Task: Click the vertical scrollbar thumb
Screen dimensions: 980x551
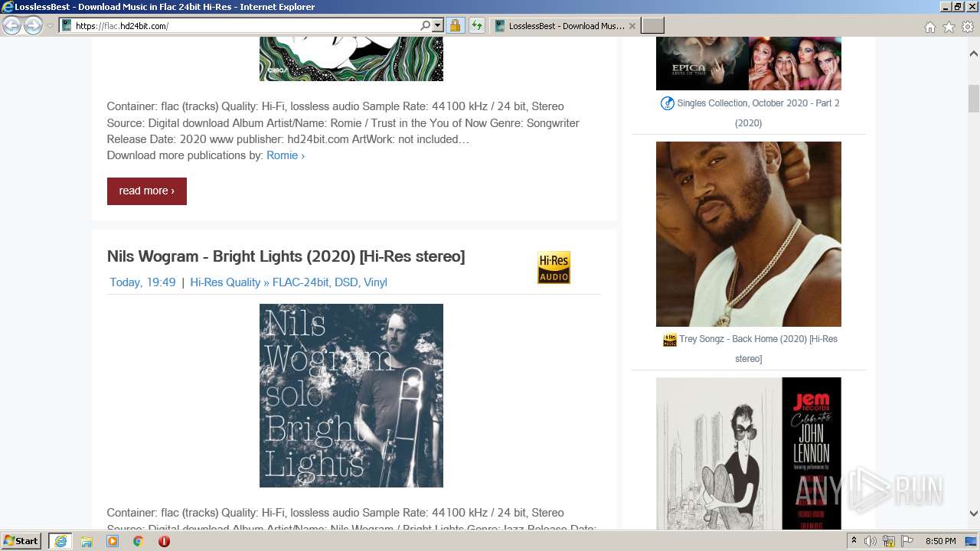Action: (x=974, y=99)
